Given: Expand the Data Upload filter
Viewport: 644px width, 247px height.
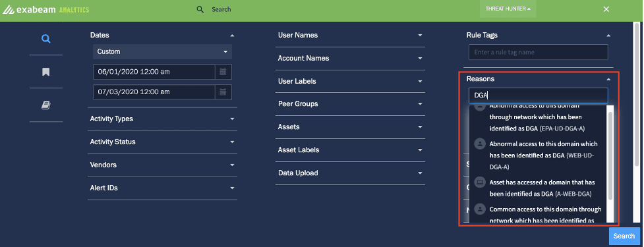Looking at the screenshot, I should tap(350, 173).
